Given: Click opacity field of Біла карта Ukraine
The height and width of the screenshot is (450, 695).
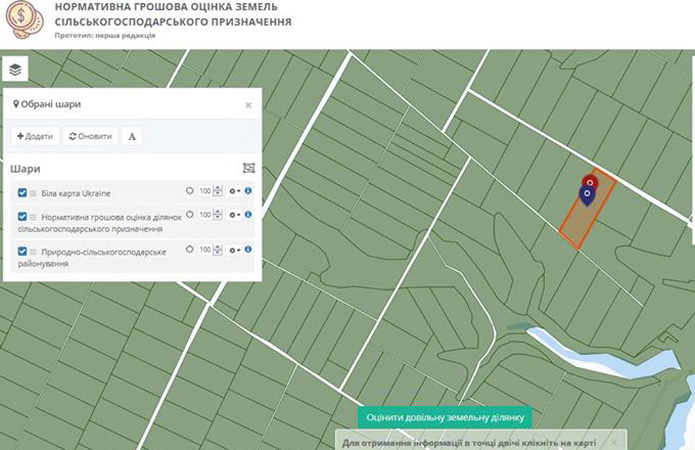Looking at the screenshot, I should click(204, 190).
